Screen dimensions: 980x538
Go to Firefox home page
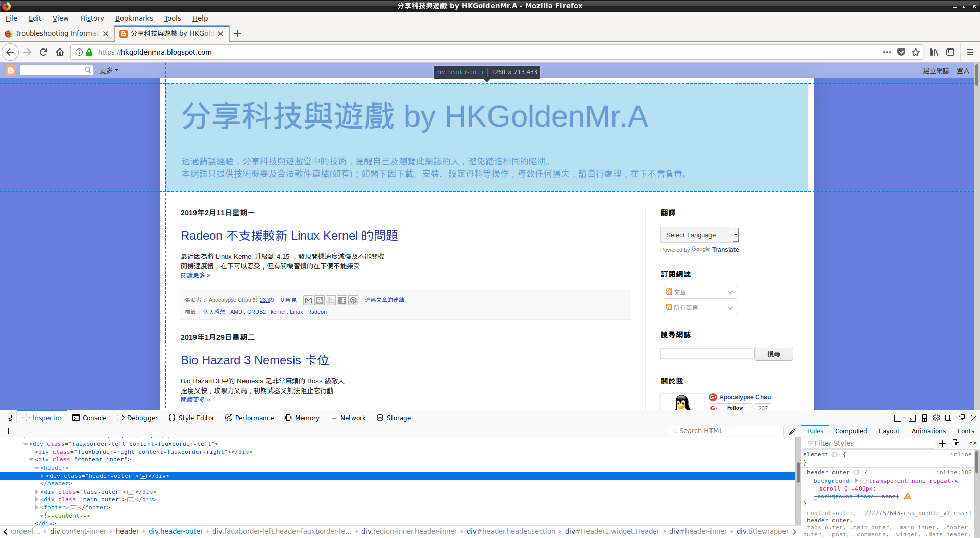[60, 52]
